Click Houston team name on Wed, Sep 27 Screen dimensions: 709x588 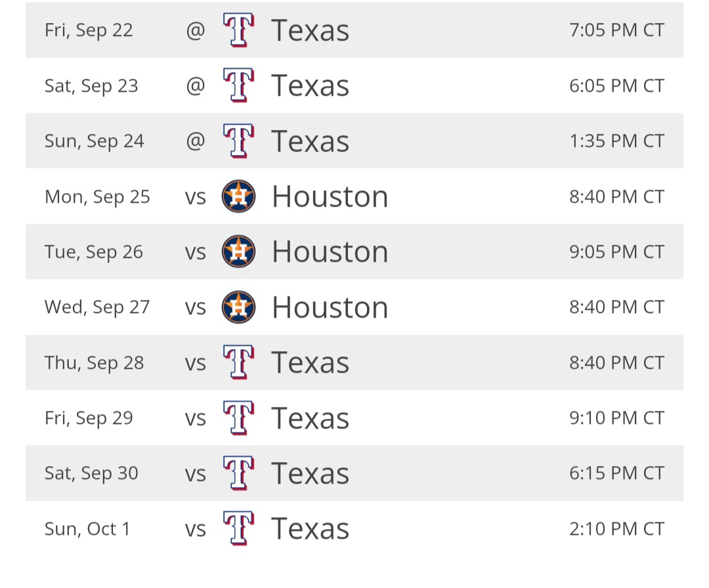[x=330, y=307]
